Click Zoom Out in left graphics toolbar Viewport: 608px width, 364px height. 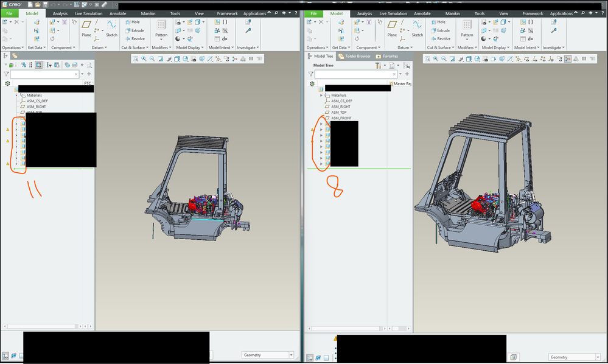tap(152, 59)
